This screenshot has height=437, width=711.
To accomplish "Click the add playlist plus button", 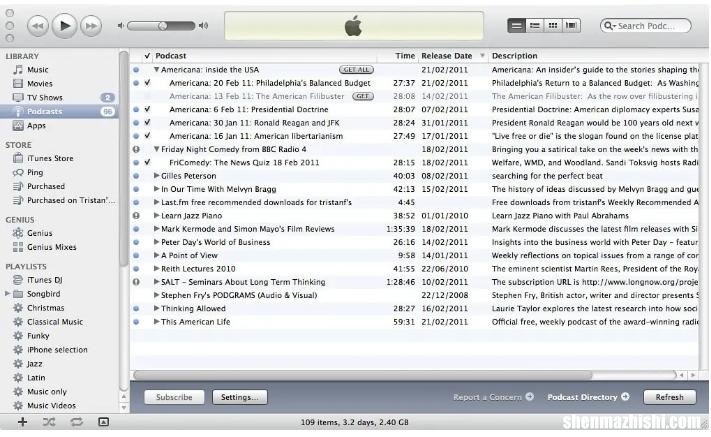I will [x=22, y=422].
